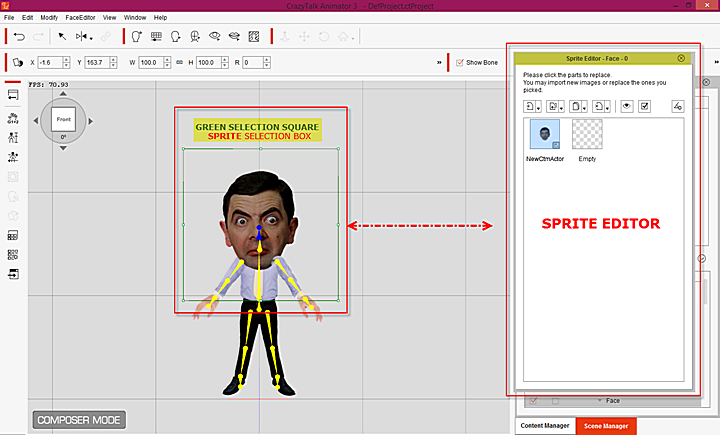This screenshot has width=720, height=435.
Task: Toggle the eye visibility button in Sprite Editor
Action: pyautogui.click(x=627, y=105)
